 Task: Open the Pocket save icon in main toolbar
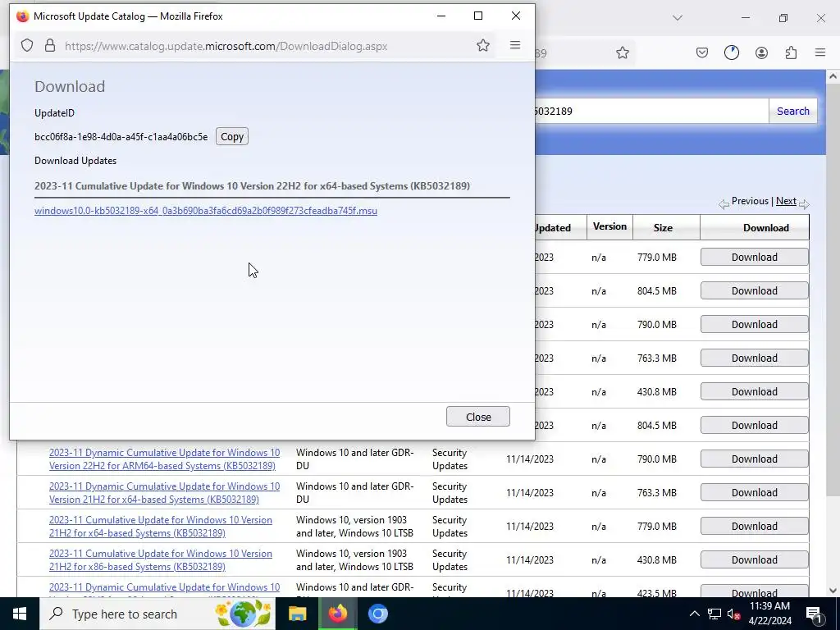point(702,52)
